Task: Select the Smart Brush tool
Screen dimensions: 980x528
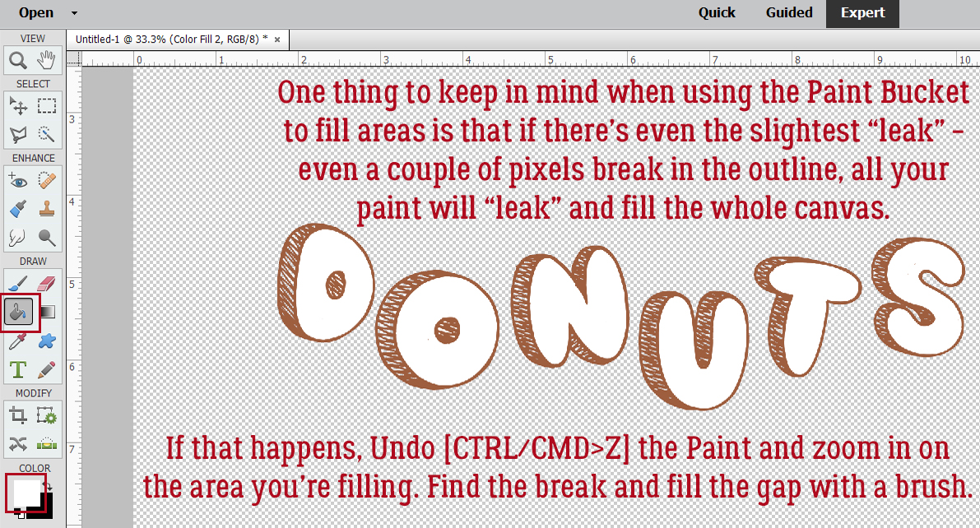Action: 18,210
